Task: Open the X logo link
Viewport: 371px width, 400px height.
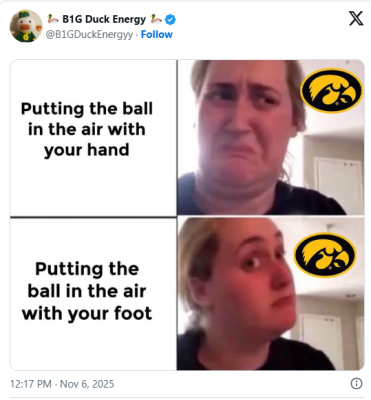Action: click(x=356, y=18)
